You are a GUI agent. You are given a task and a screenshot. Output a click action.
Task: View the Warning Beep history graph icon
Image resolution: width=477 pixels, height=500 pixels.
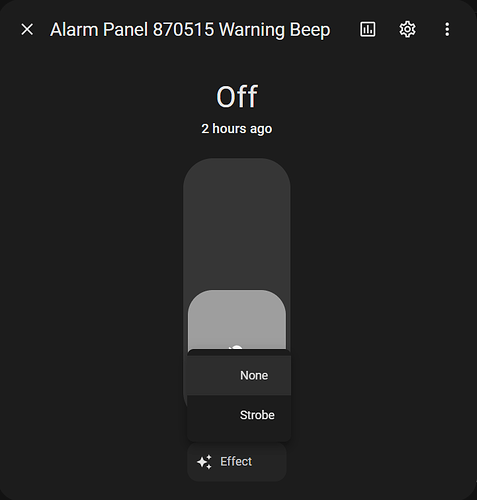[x=367, y=29]
